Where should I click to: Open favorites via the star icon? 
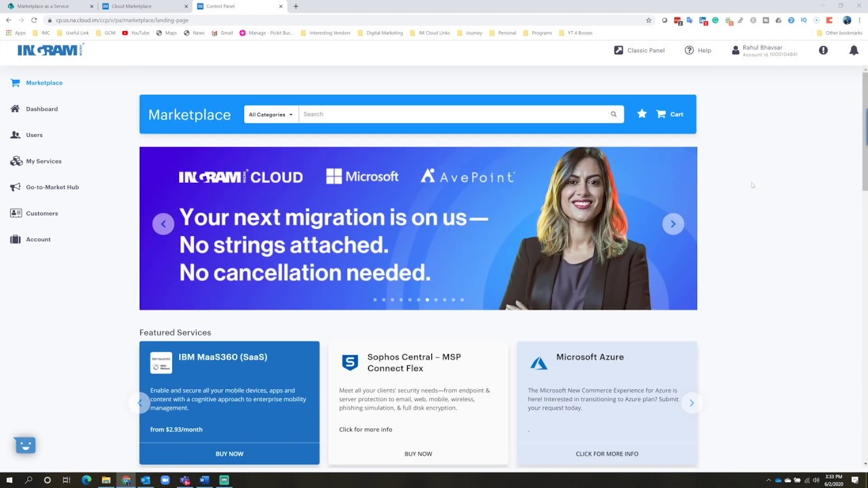point(642,115)
